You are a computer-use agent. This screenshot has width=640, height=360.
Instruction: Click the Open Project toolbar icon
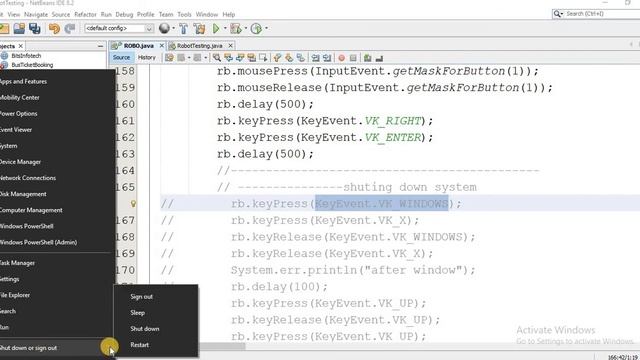19,28
